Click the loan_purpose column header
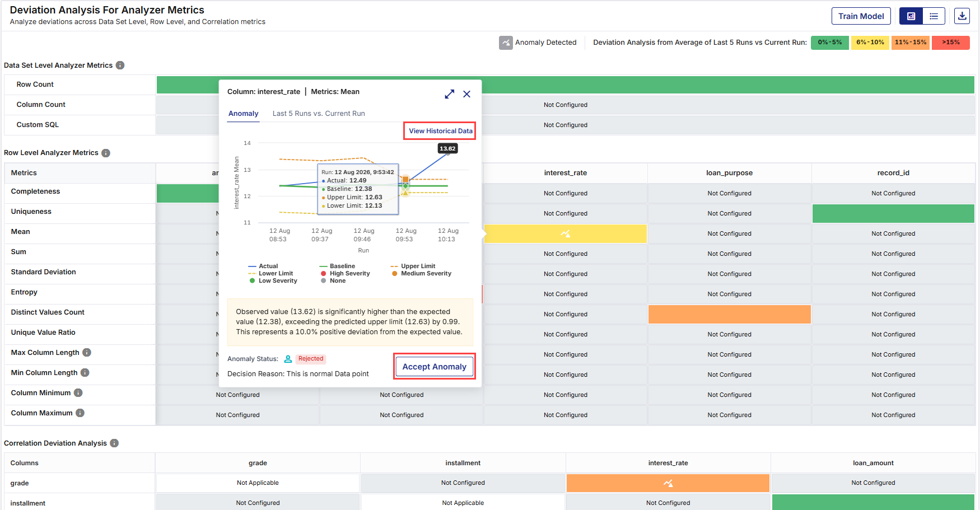Viewport: 980px width, 510px height. [x=729, y=173]
